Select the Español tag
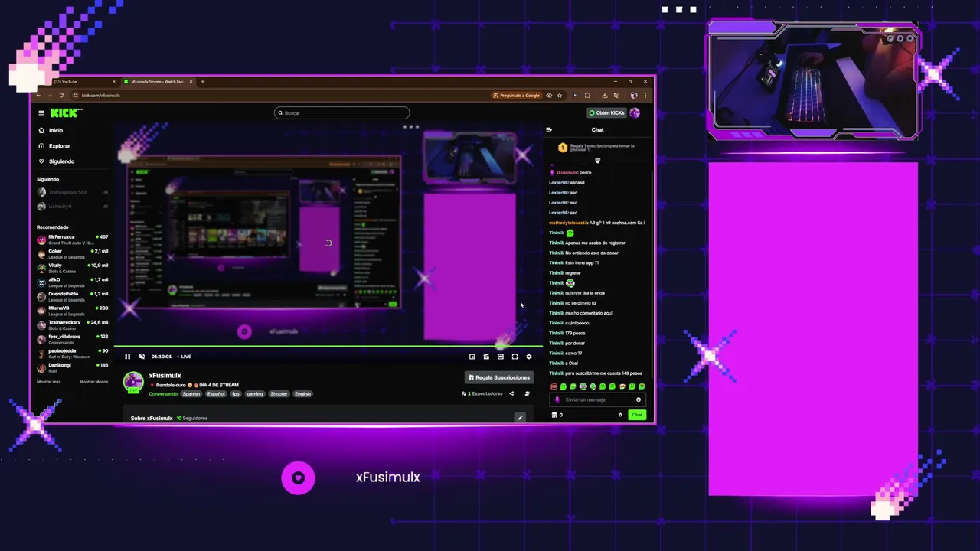This screenshot has height=551, width=980. (216, 394)
